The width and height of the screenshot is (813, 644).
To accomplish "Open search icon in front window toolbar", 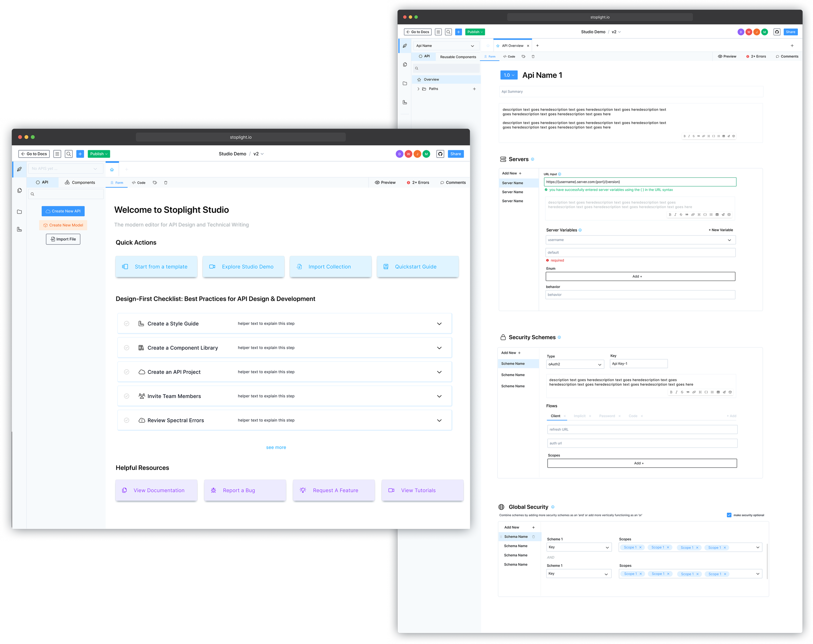I will coord(69,154).
